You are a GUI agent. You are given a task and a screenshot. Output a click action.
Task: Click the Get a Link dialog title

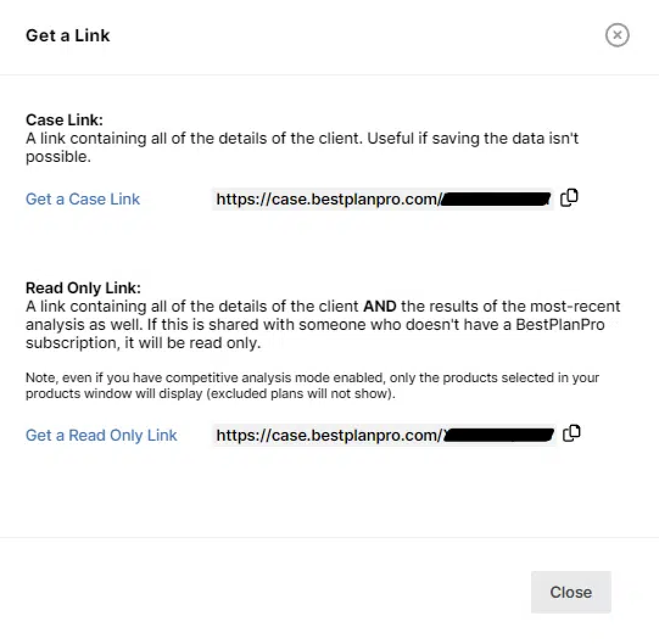point(68,35)
